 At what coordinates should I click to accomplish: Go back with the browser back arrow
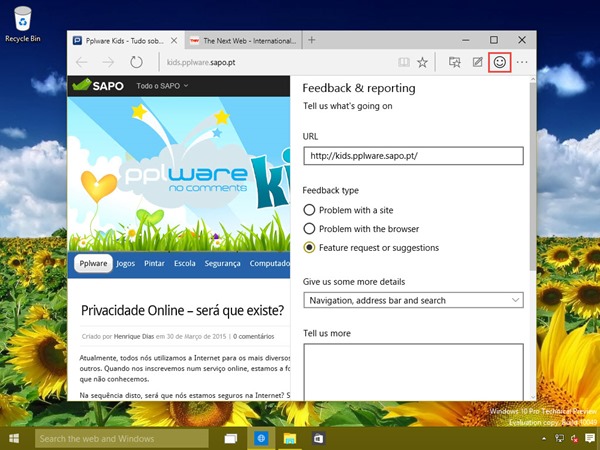click(x=82, y=62)
